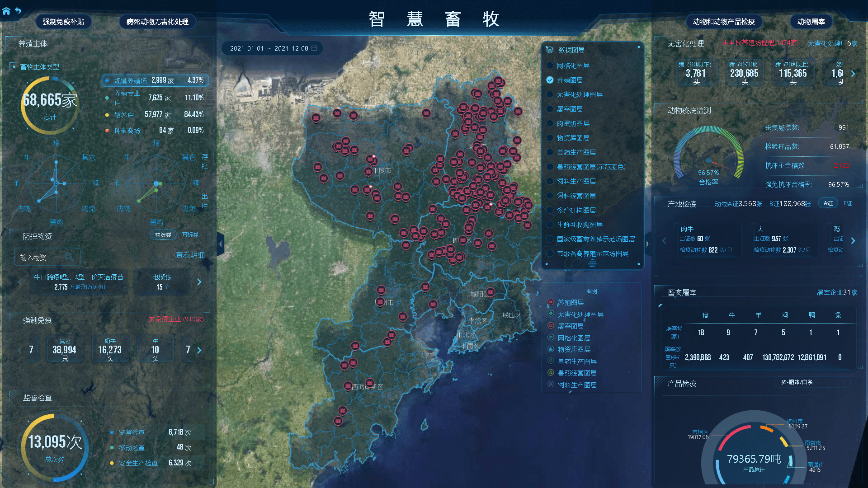Enable the 诊疗机构图层 layer
Viewport: 868px width, 488px height.
click(x=550, y=210)
